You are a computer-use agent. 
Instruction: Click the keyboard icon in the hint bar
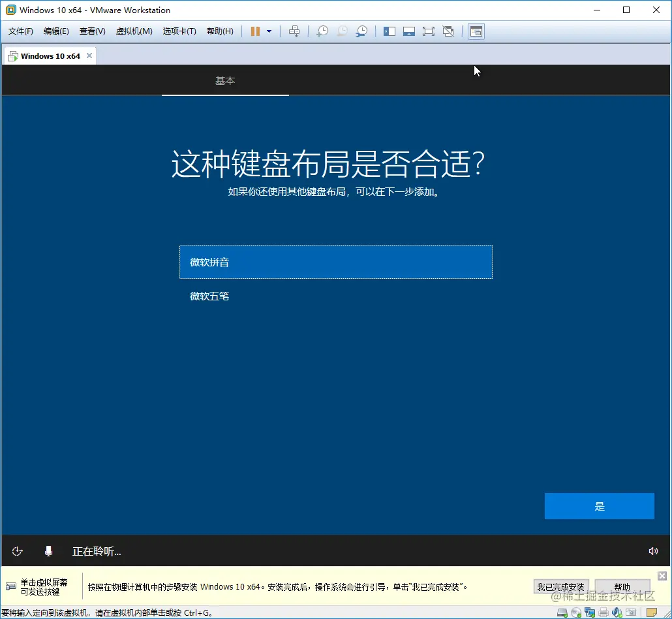(10, 586)
